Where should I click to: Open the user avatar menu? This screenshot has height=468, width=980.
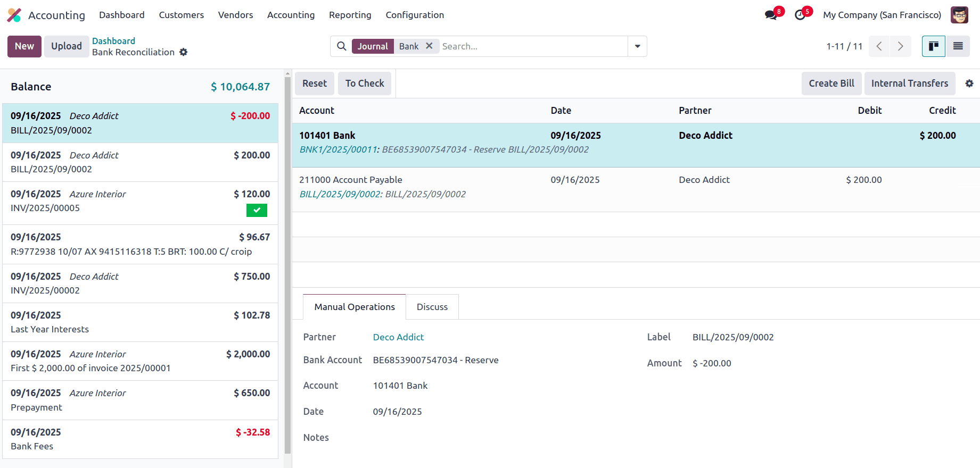pyautogui.click(x=959, y=15)
